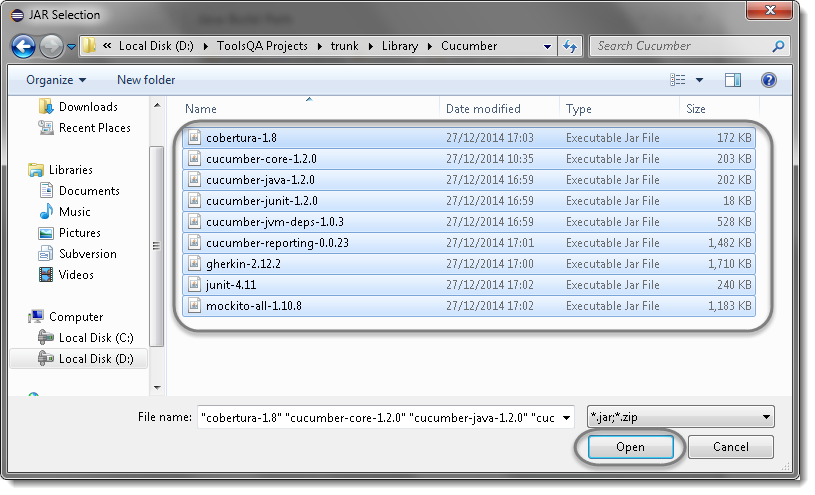The width and height of the screenshot is (815, 495).
Task: Click the refresh icon beside address bar
Action: coord(570,47)
